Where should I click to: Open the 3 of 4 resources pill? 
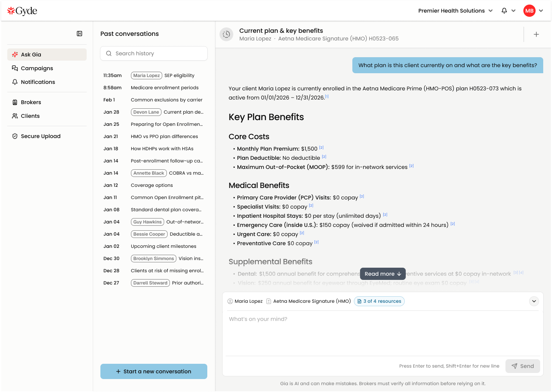point(379,301)
